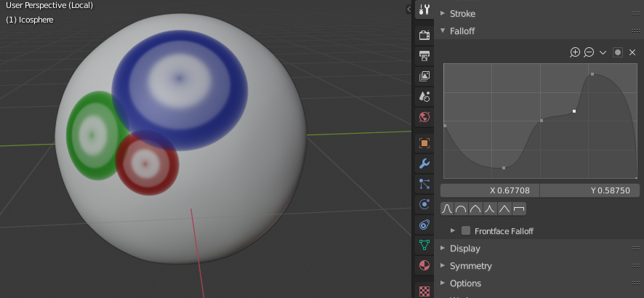The height and width of the screenshot is (298, 644).
Task: Open the Output properties tab
Action: (424, 55)
